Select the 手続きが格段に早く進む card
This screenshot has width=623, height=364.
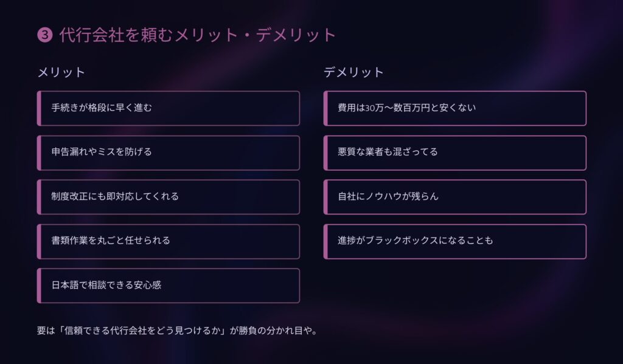tap(169, 108)
